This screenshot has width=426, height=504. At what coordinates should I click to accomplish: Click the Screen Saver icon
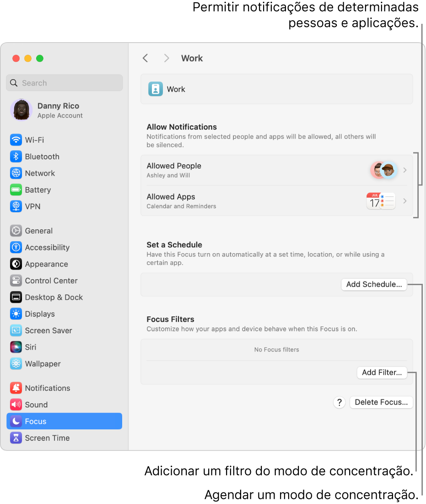click(x=16, y=331)
